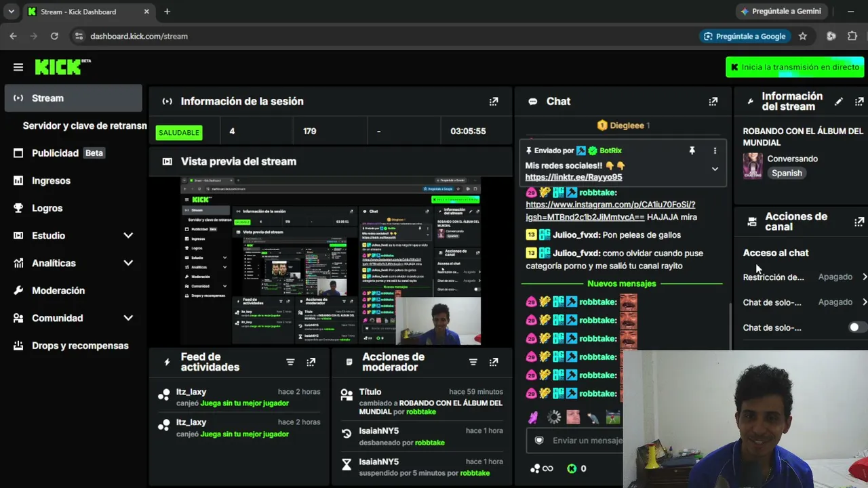
Task: Click the Conversando category thumbnail
Action: [753, 166]
